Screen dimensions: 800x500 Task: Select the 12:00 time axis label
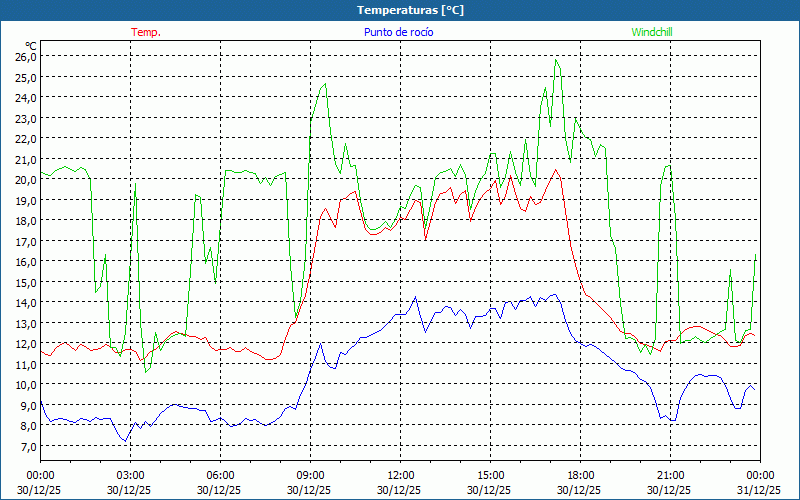pos(401,475)
